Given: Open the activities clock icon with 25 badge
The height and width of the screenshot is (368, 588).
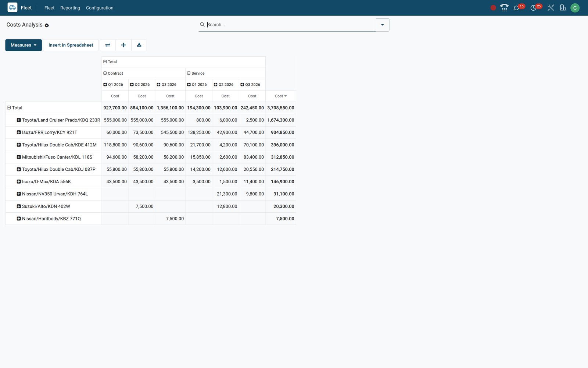Looking at the screenshot, I should [533, 8].
